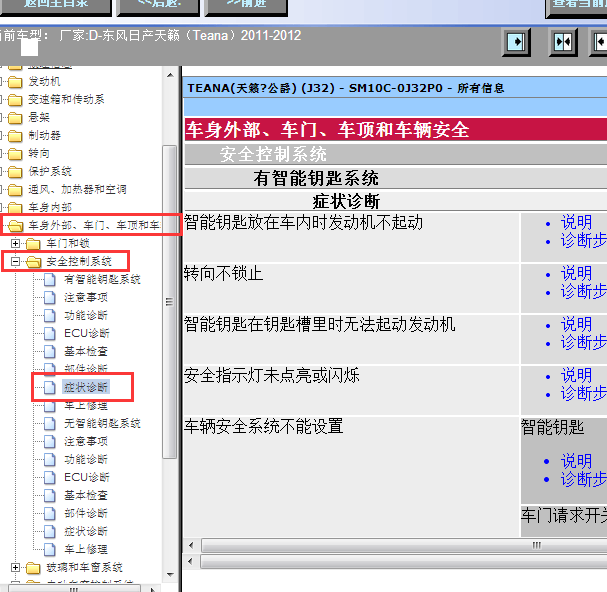The width and height of the screenshot is (607, 592).
Task: Open the 发动机 folder
Action: [x=44, y=82]
